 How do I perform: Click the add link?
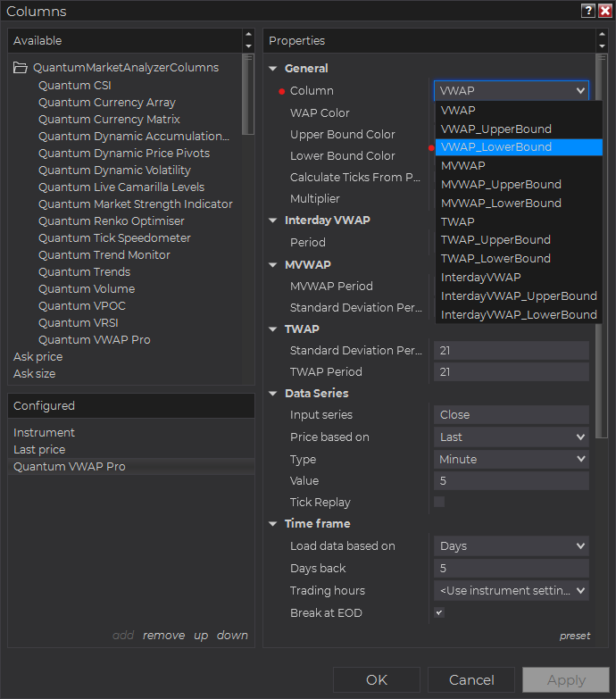123,636
